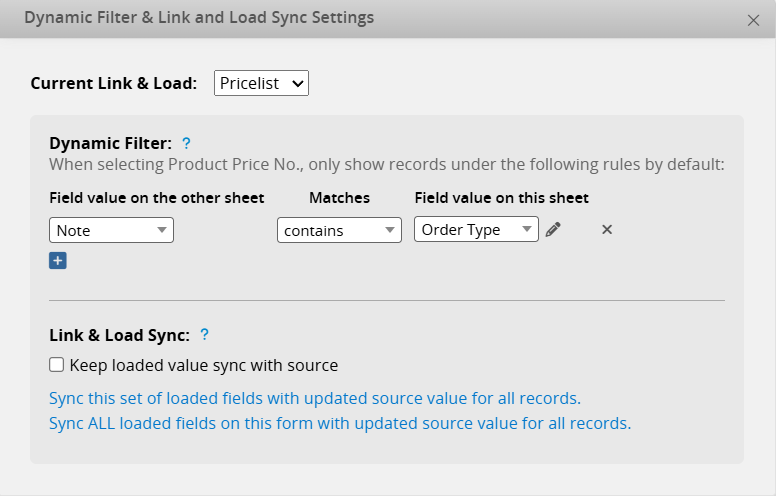Click the 'Link & Load Sync:' section heading
This screenshot has height=496, width=776.
click(119, 335)
